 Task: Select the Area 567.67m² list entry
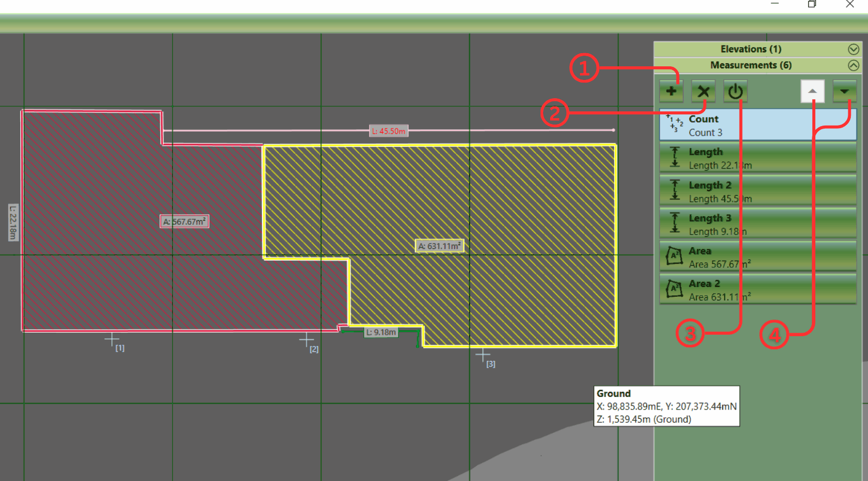(757, 257)
